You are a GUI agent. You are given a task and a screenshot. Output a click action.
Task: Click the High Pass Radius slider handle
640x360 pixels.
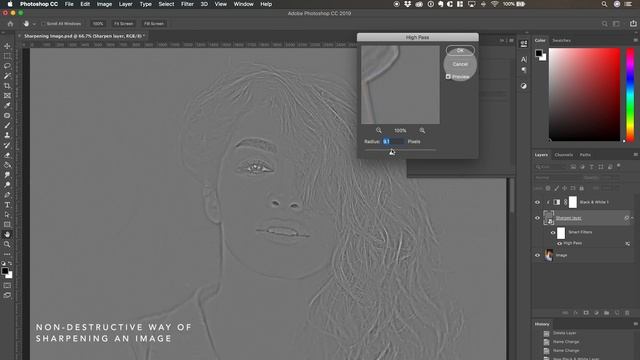pos(392,152)
